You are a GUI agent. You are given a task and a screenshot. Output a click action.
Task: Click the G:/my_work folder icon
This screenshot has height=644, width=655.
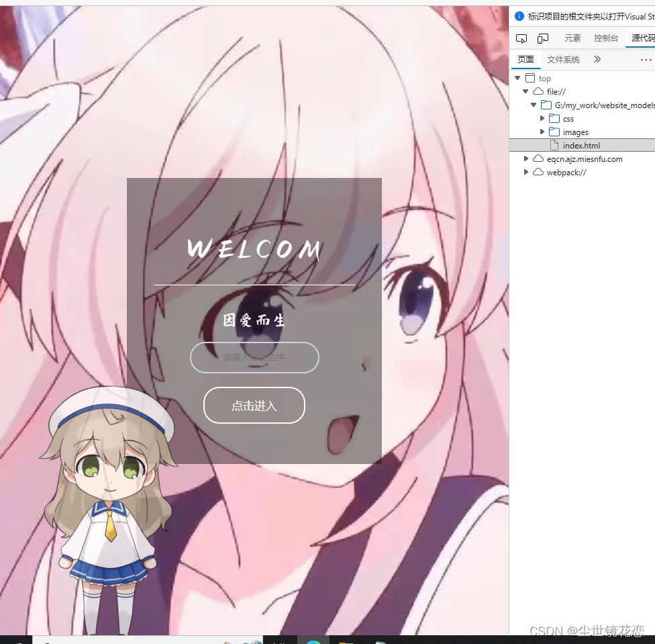(546, 105)
